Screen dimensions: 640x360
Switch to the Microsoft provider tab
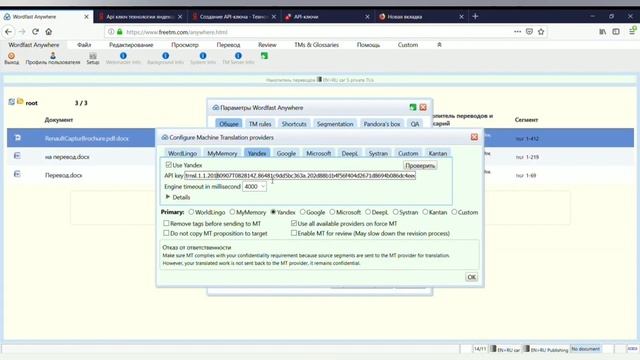[318, 153]
